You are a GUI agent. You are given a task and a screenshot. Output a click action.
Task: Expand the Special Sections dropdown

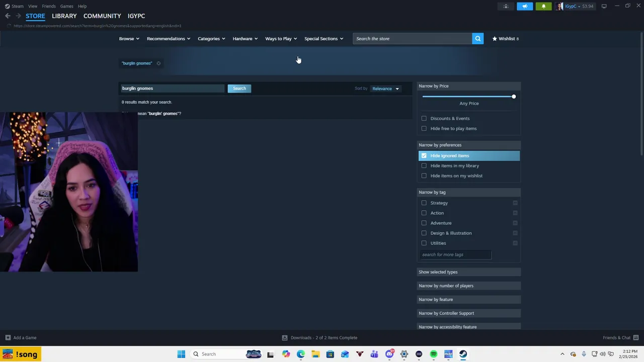tap(324, 39)
